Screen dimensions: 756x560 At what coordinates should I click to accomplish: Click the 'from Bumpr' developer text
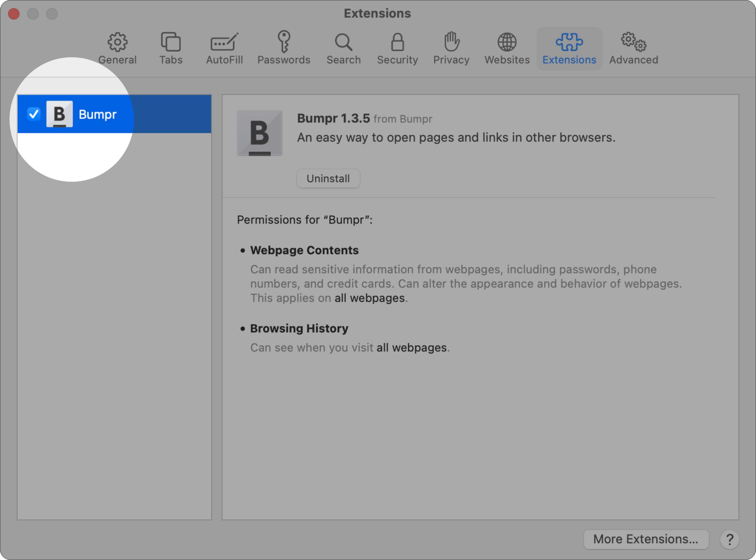click(403, 119)
